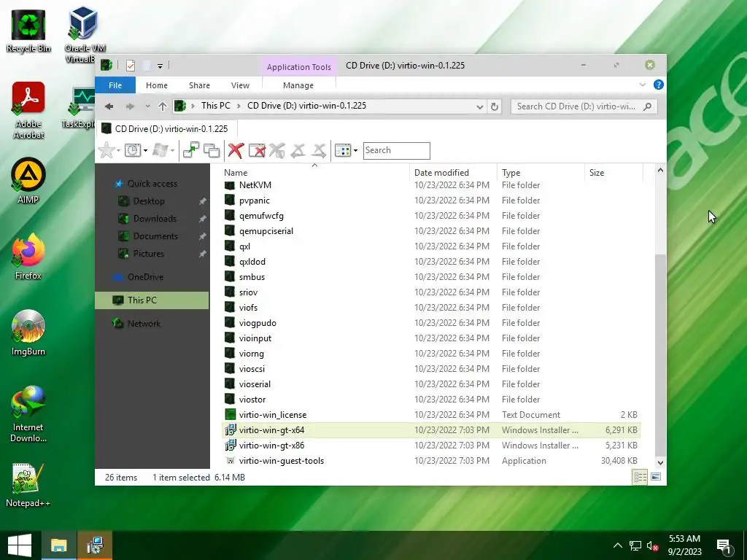Switch to details view icon in status bar
Viewport: 747px width, 560px height.
pyautogui.click(x=640, y=477)
